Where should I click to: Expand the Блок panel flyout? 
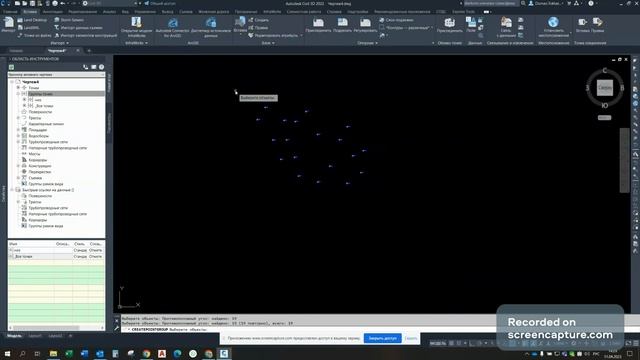coord(267,43)
